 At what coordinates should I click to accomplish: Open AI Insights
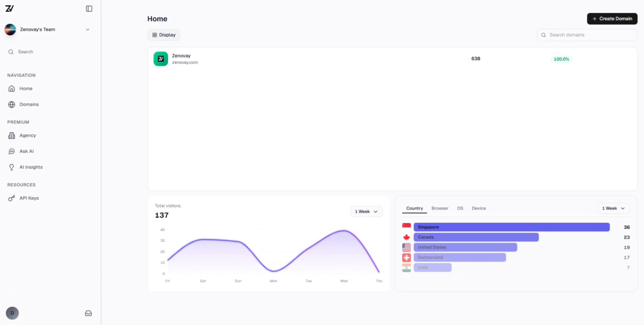pos(31,167)
